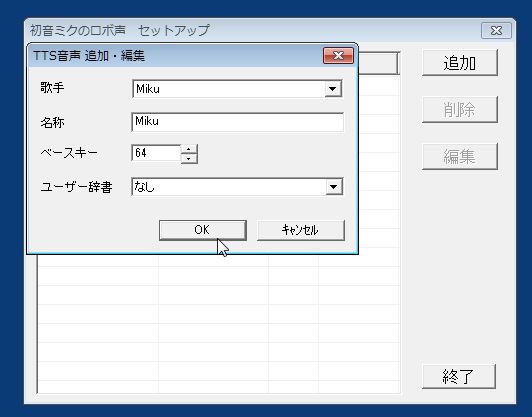
Task: Click the list column header behind dialog
Action: point(379,63)
